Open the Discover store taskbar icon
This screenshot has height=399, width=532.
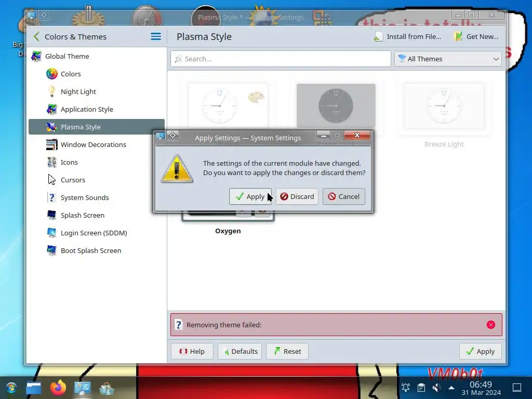point(107,388)
